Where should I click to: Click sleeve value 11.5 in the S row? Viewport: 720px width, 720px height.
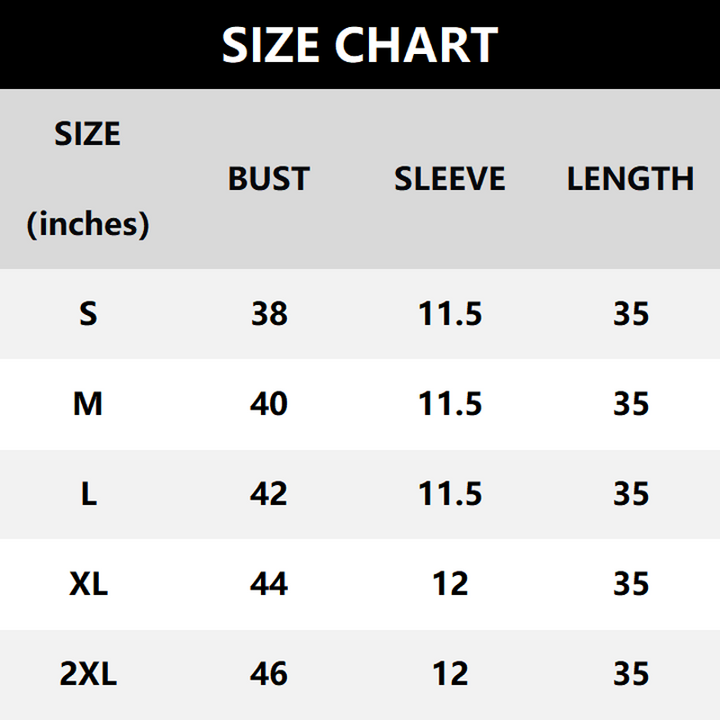click(450, 314)
